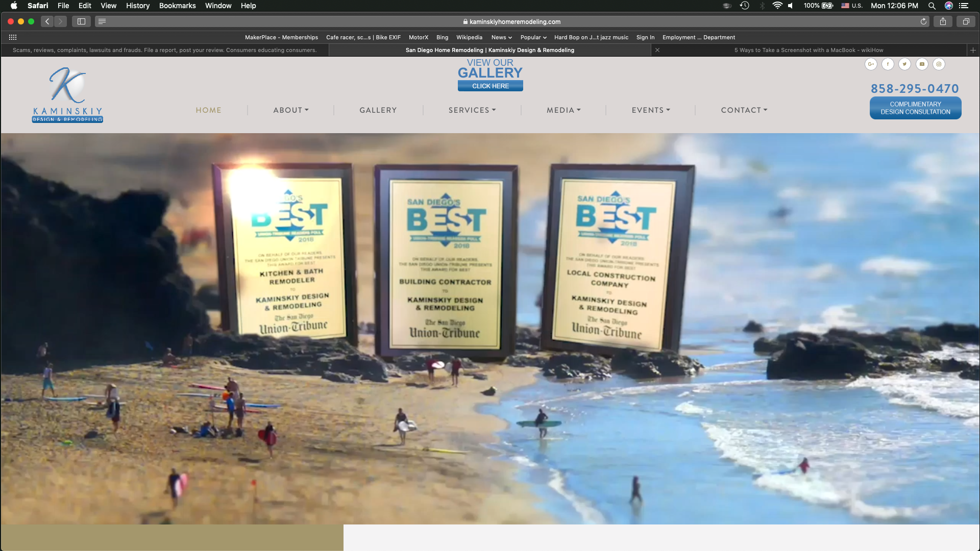Image resolution: width=980 pixels, height=551 pixels.
Task: Open the volume menu bar icon
Action: [x=791, y=6]
